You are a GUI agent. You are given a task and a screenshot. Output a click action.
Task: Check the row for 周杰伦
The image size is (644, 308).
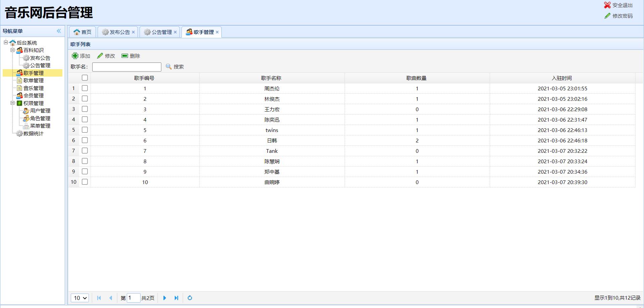[x=85, y=88]
